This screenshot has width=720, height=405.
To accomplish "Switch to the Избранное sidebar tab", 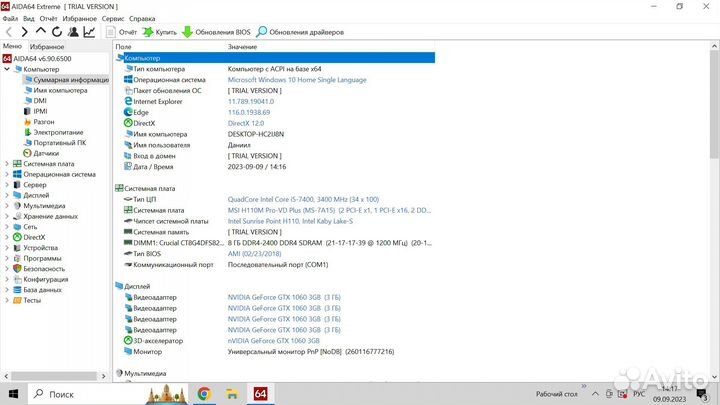I will click(x=47, y=47).
